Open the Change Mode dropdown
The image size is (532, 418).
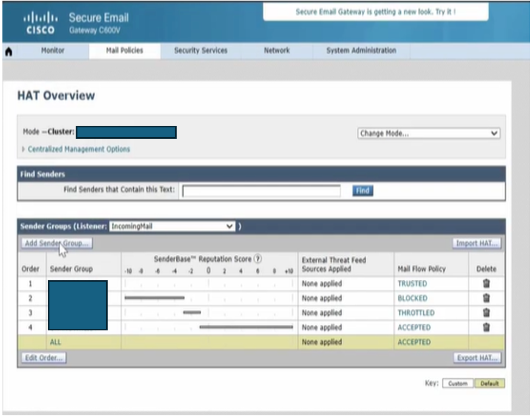[429, 133]
